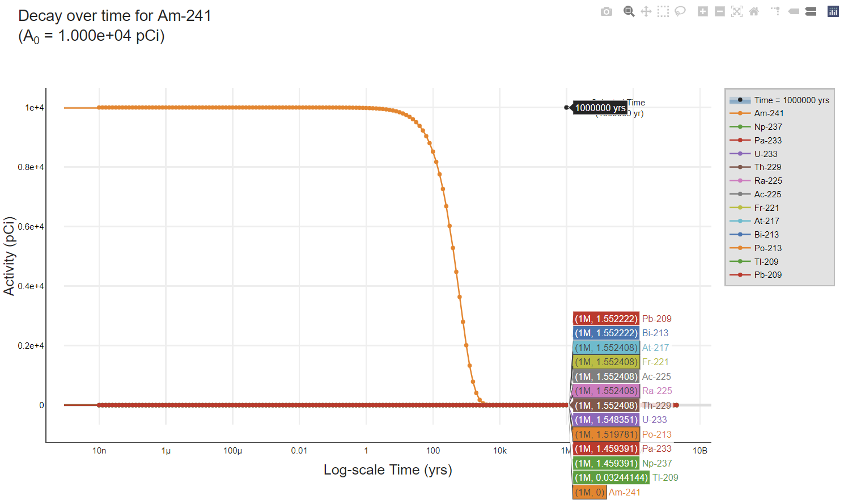Toggle Tl-209 trace in legend
The image size is (844, 504).
[766, 262]
